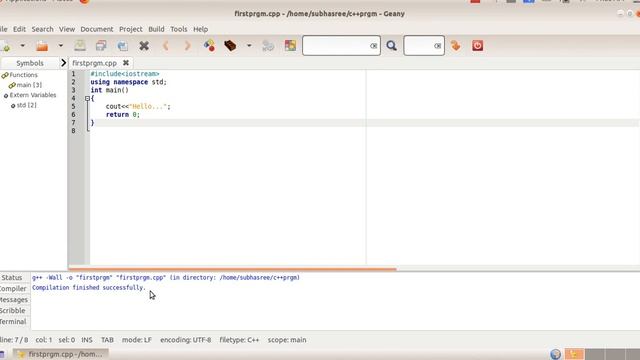Select the Functions tree node
The image size is (640, 360).
click(x=23, y=75)
